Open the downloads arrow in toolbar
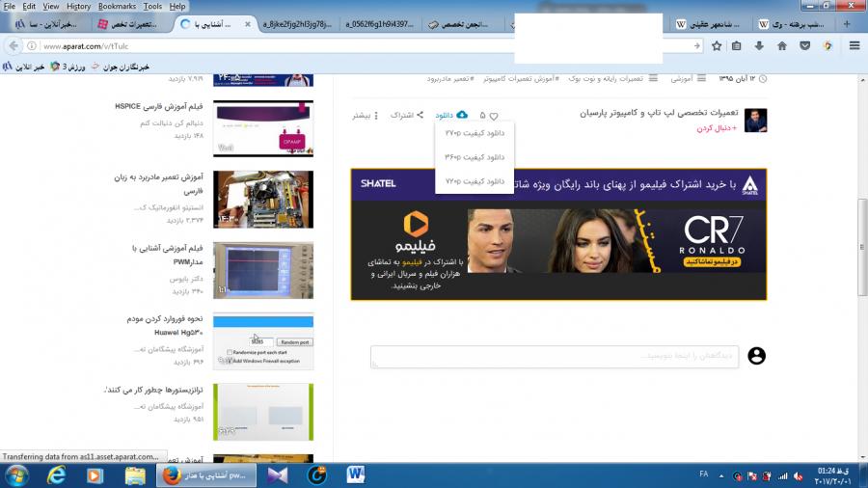The height and width of the screenshot is (488, 868). point(759,46)
